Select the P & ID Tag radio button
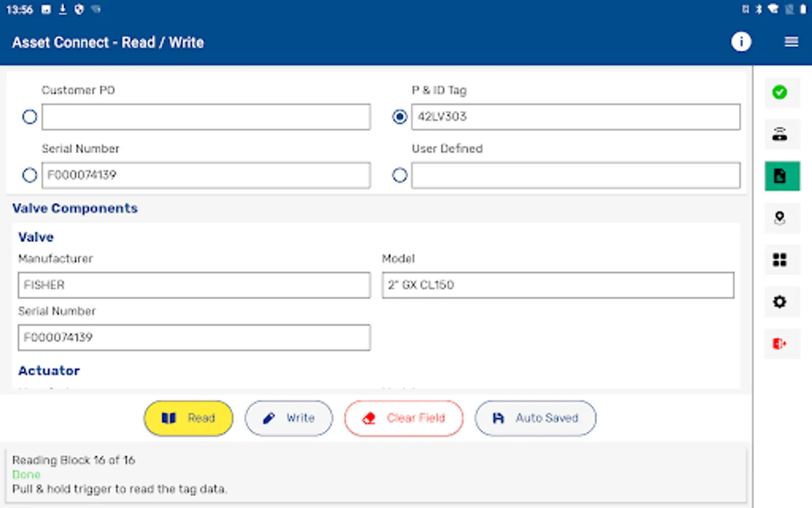 [x=400, y=117]
